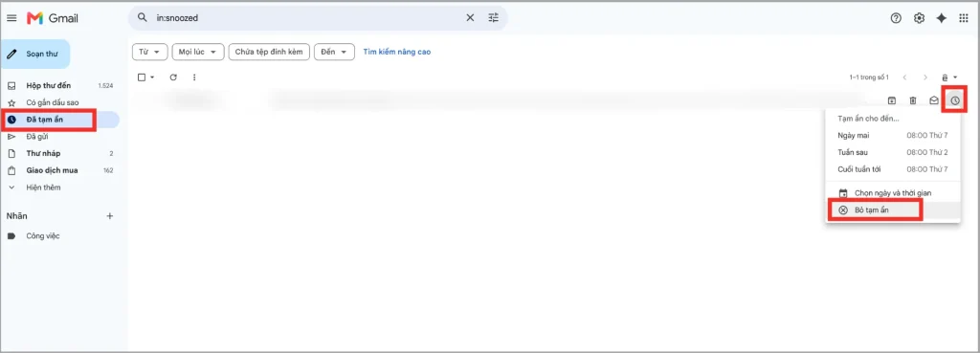Go to newer page arrow
980x353 pixels.
(904, 77)
